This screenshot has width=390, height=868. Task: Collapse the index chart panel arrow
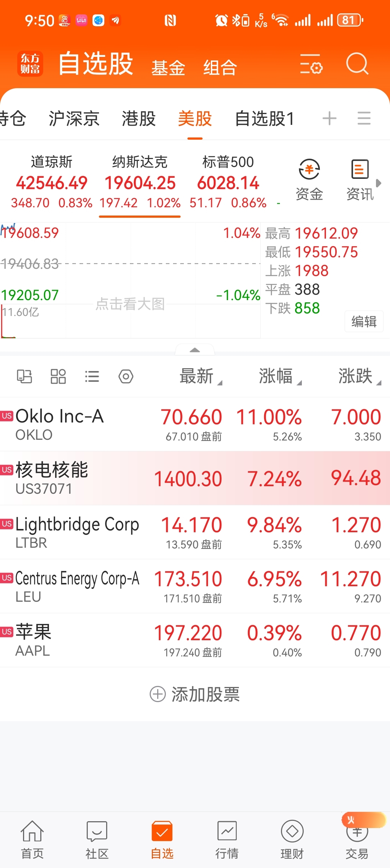click(195, 350)
